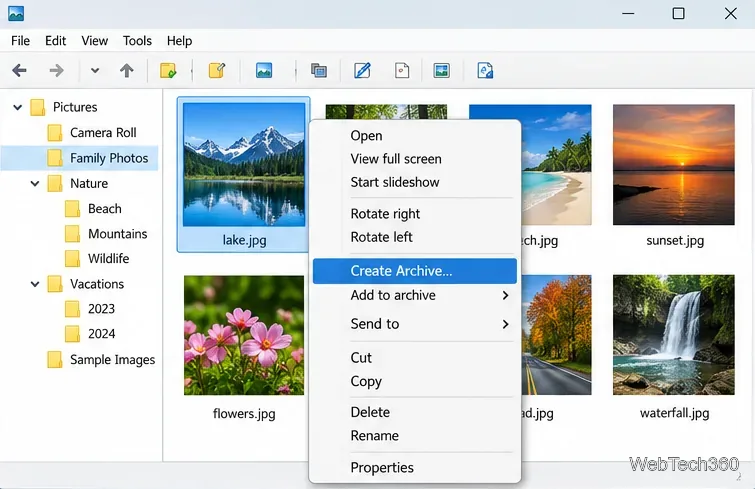Select the forest photo thumbnail behind menu
Viewport: 755px width, 489px height.
click(386, 112)
